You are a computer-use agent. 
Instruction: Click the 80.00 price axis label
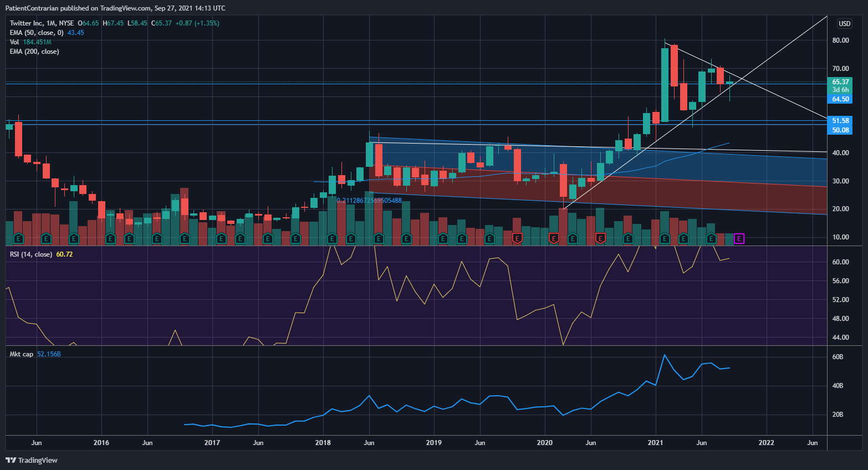(840, 40)
